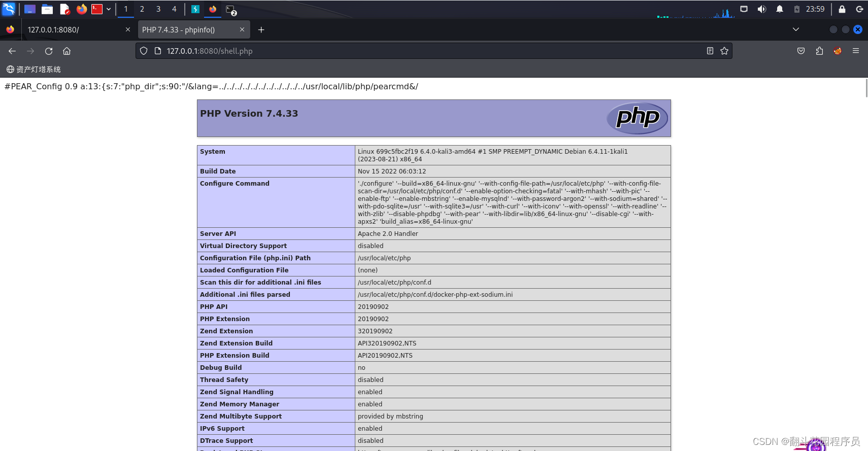The height and width of the screenshot is (451, 868).
Task: Go back one page
Action: (12, 51)
